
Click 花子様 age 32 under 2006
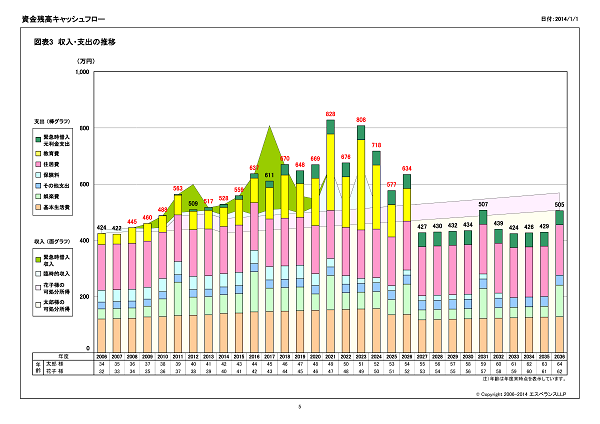tap(101, 372)
